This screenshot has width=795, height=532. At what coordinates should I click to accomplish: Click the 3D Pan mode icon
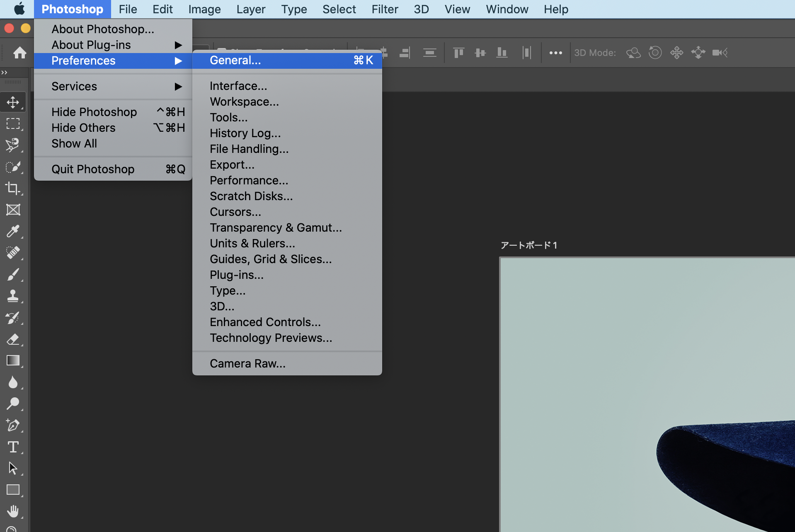(676, 53)
